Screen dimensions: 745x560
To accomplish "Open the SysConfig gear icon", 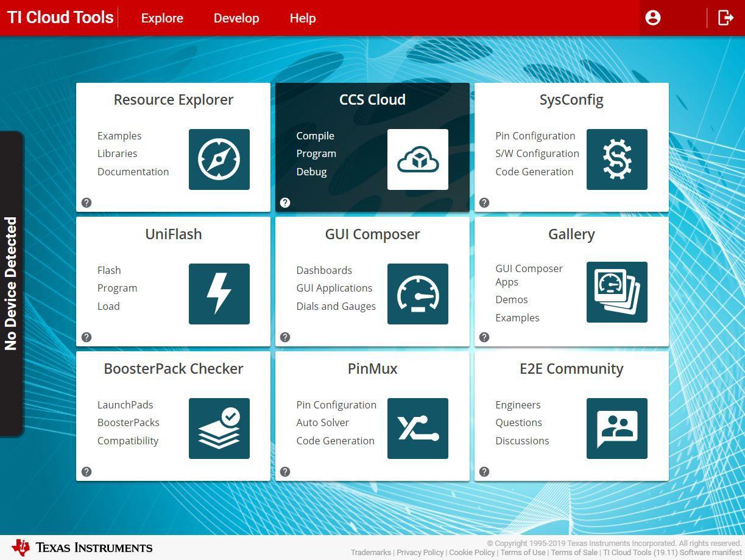I will [x=617, y=159].
